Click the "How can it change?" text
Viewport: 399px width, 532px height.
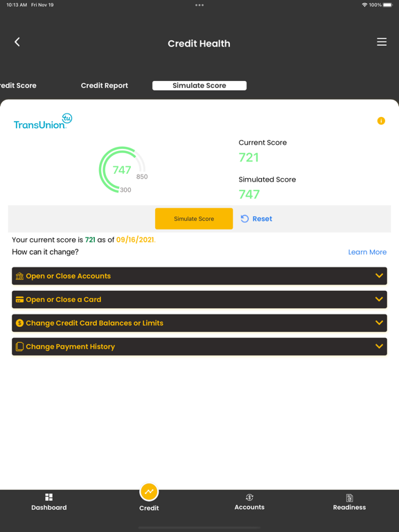tap(45, 251)
